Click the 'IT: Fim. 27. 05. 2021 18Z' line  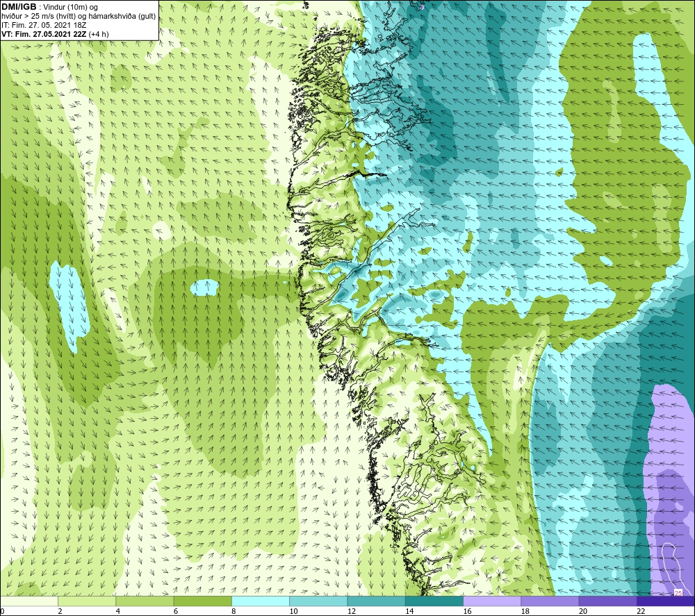[x=44, y=25]
